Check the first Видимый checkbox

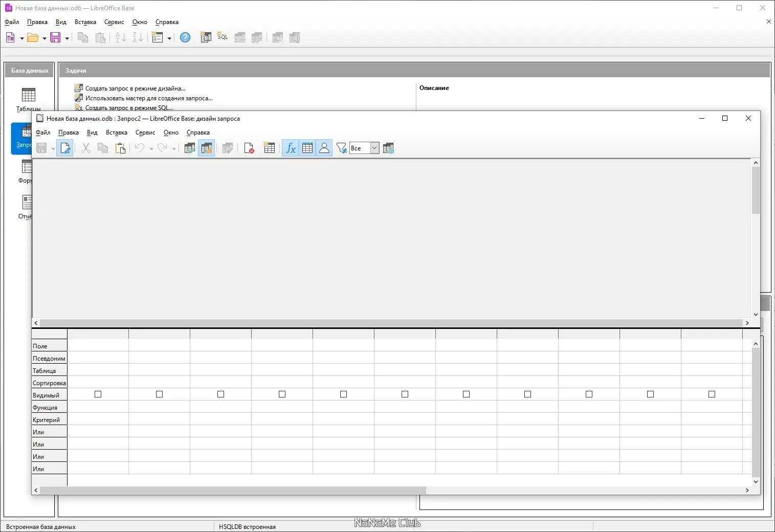[x=98, y=394]
